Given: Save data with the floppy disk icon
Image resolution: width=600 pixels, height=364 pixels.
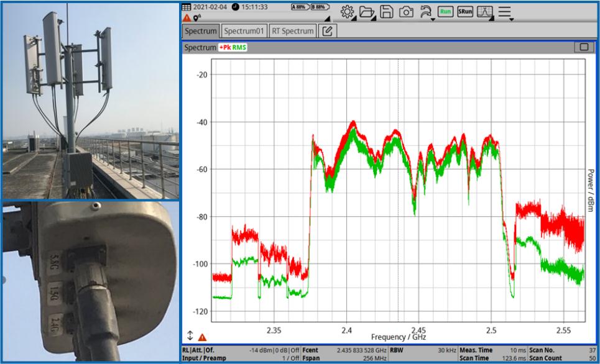Looking at the screenshot, I should coord(386,12).
